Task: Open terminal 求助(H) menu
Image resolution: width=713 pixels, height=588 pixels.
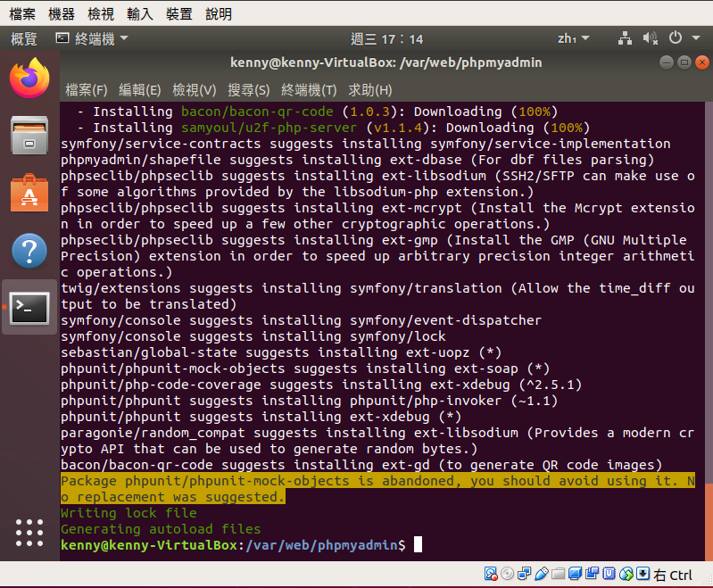Action: 370,90
